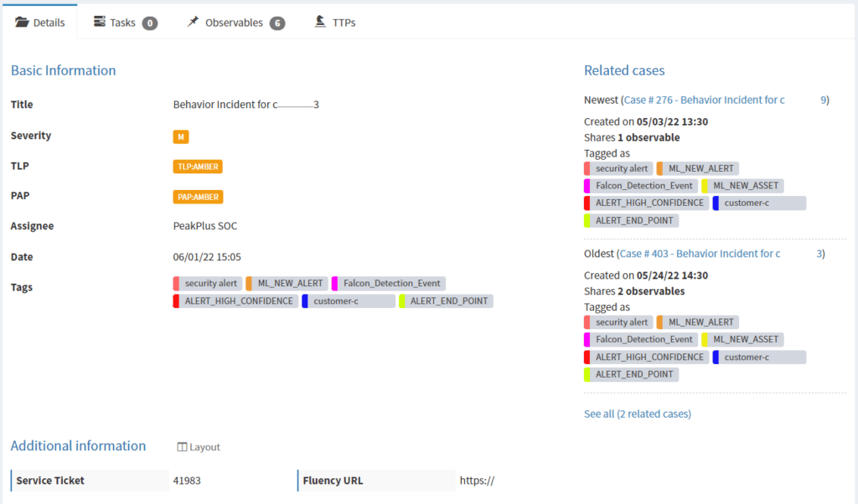This screenshot has width=858, height=504.
Task: Switch to the Observables tab
Action: click(235, 23)
